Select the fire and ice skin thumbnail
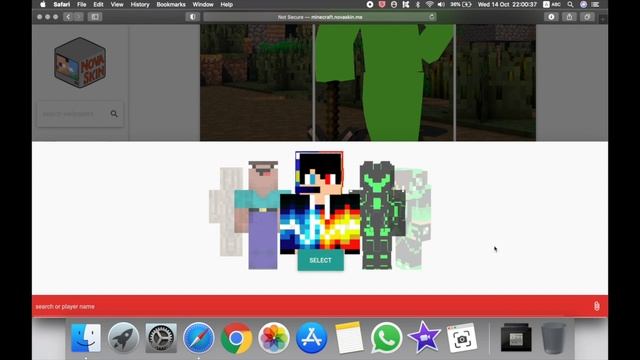This screenshot has height=360, width=640. (x=320, y=202)
